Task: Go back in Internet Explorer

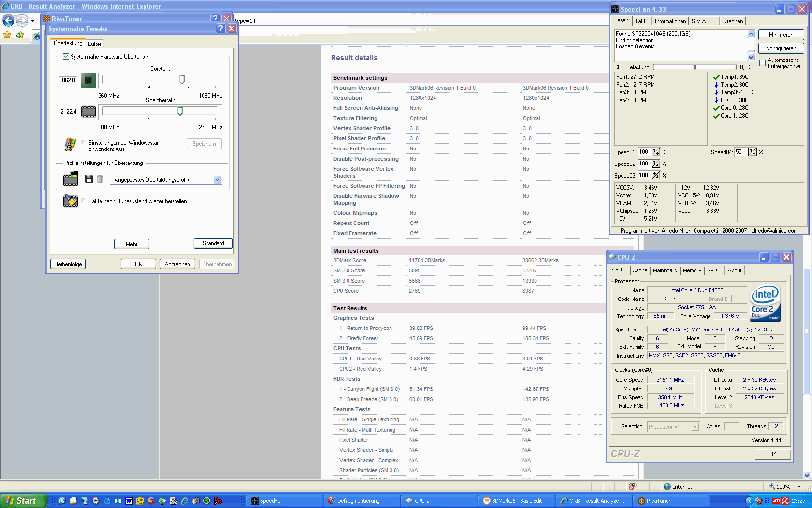Action: coord(9,20)
